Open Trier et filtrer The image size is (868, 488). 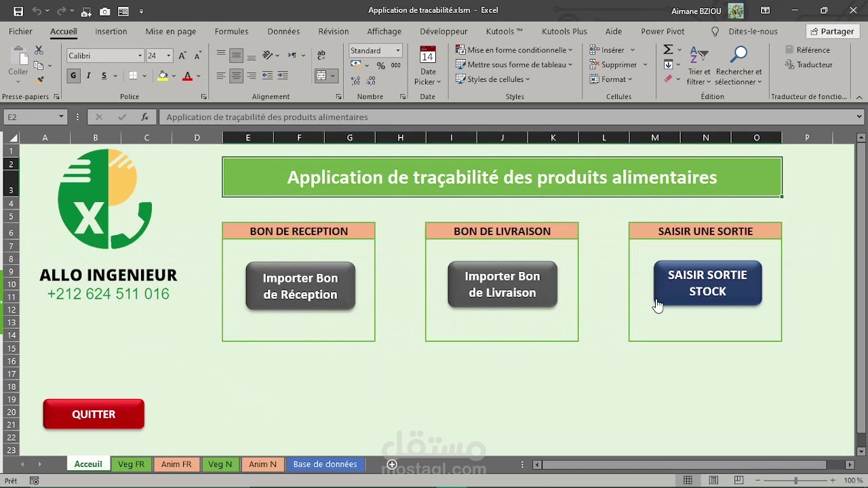[x=698, y=66]
